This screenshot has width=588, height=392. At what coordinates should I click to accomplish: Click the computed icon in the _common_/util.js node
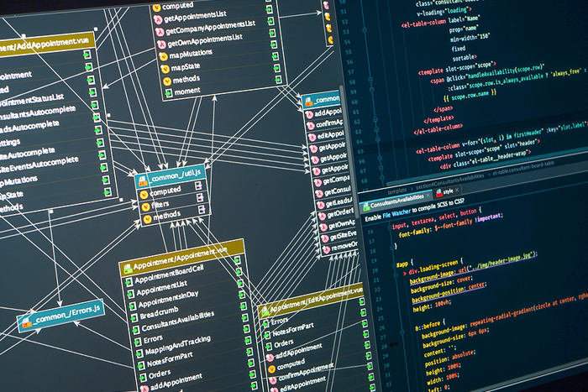144,192
